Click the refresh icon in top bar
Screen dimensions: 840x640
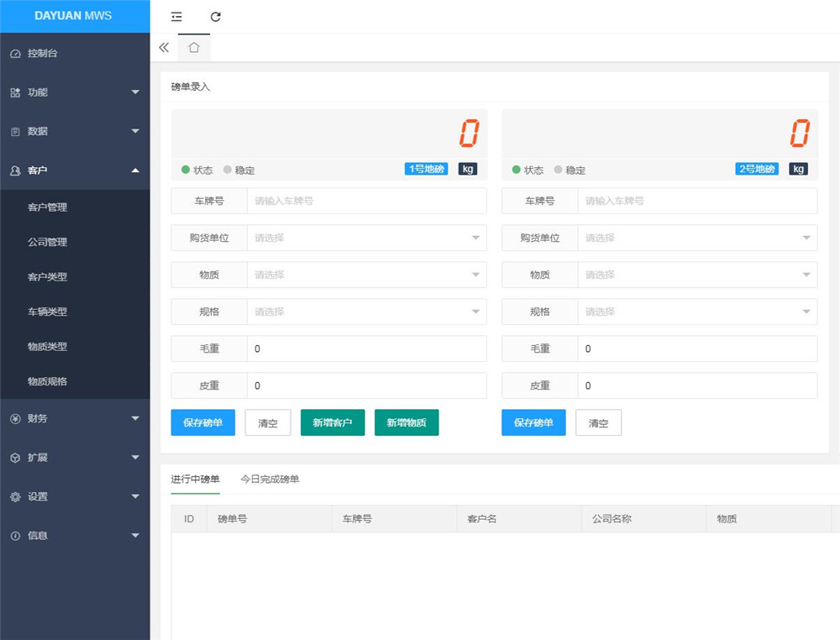tap(216, 17)
